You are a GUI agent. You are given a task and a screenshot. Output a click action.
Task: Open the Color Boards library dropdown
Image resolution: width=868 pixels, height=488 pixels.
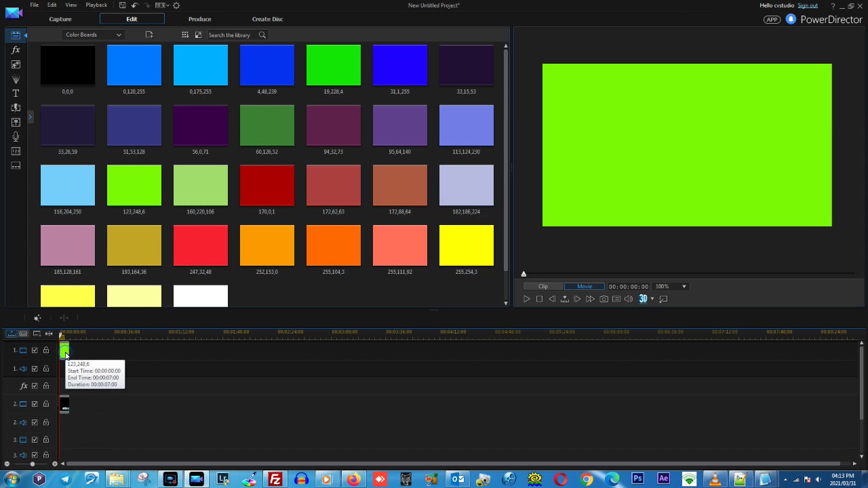pyautogui.click(x=93, y=35)
